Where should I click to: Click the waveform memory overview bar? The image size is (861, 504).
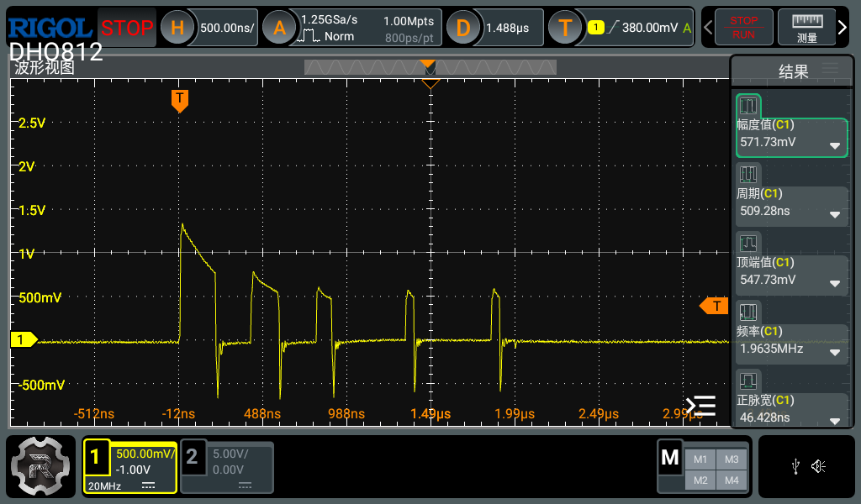430,67
